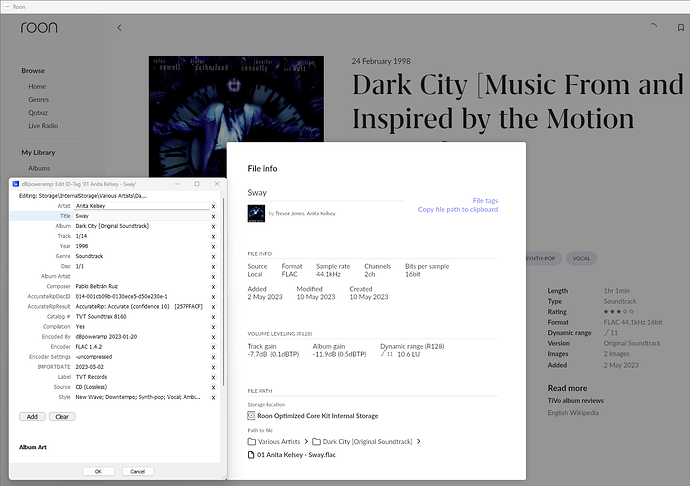Delete the Composer tag using its X
This screenshot has height=486, width=690.
[213, 286]
